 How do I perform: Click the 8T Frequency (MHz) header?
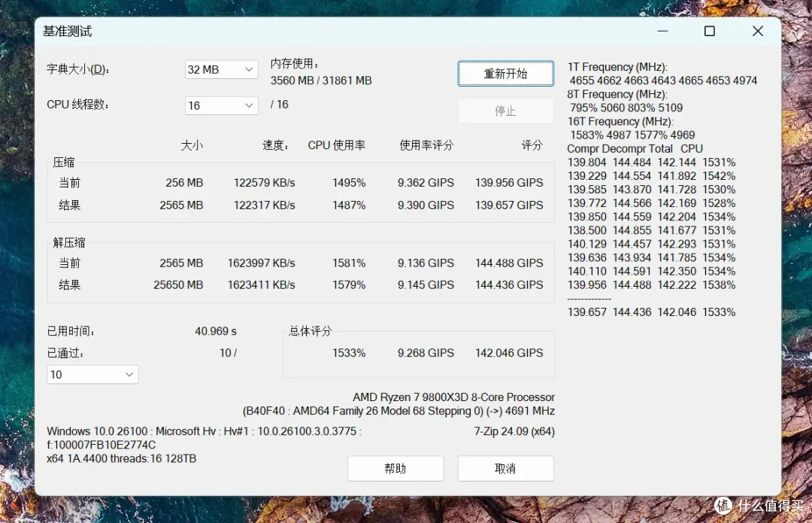coord(617,94)
